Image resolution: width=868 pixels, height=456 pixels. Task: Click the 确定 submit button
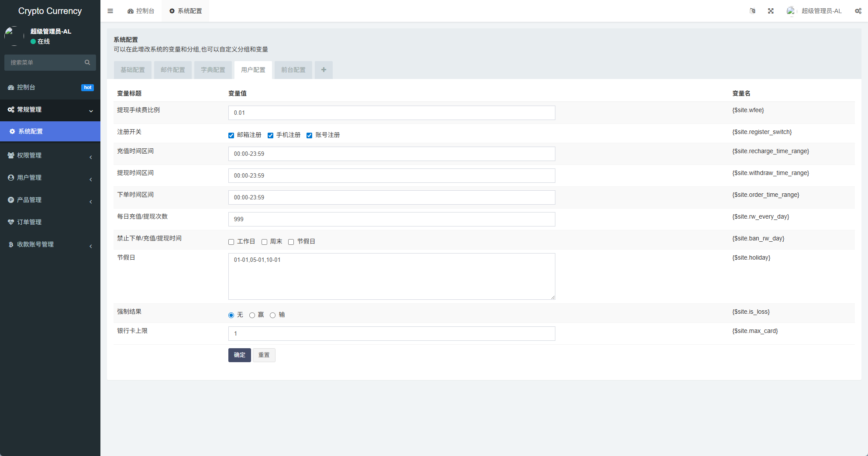[239, 355]
